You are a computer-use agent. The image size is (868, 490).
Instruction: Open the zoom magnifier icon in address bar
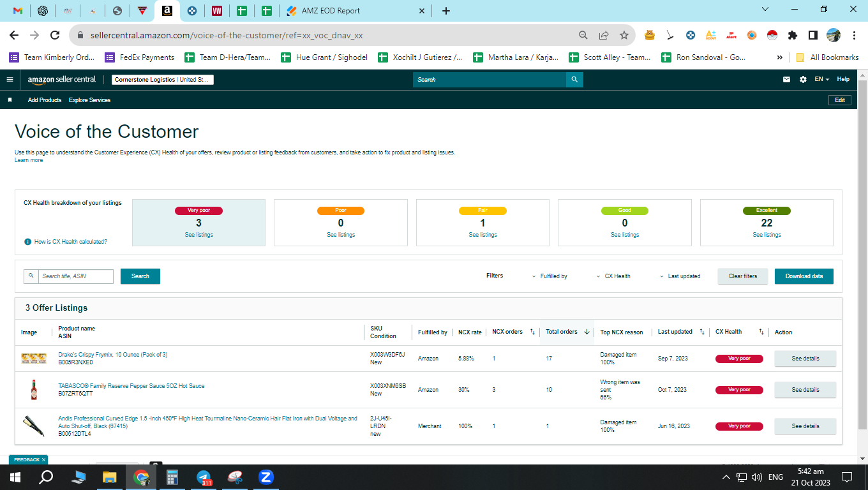[583, 35]
